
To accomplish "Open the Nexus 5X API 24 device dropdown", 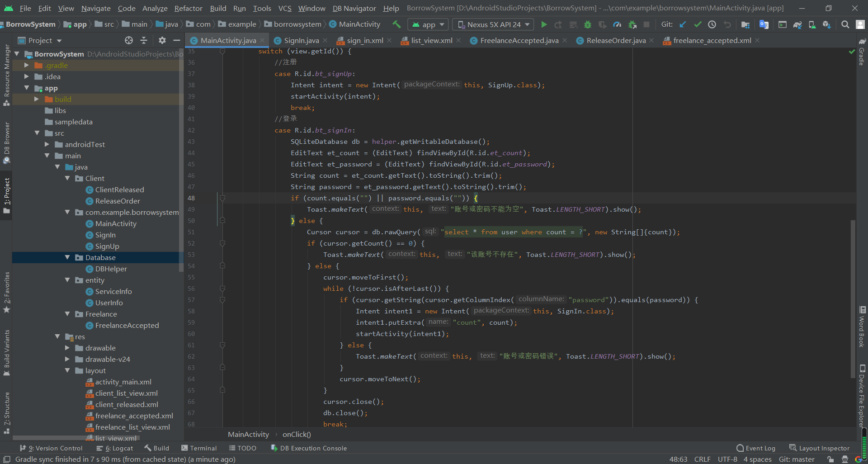I will 493,24.
